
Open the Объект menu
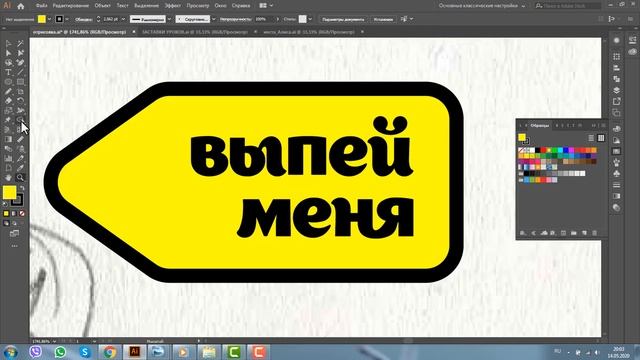point(102,6)
